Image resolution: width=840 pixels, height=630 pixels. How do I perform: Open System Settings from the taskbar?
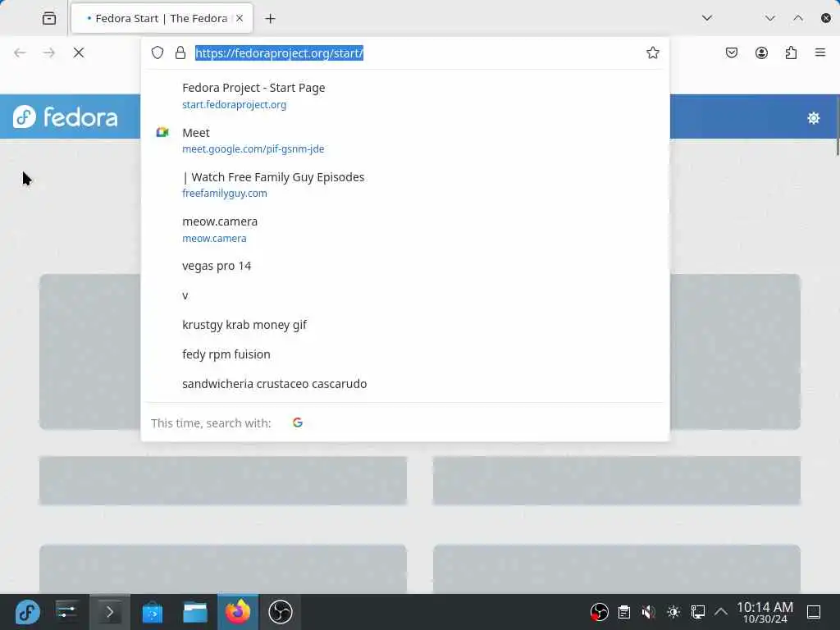coord(66,612)
